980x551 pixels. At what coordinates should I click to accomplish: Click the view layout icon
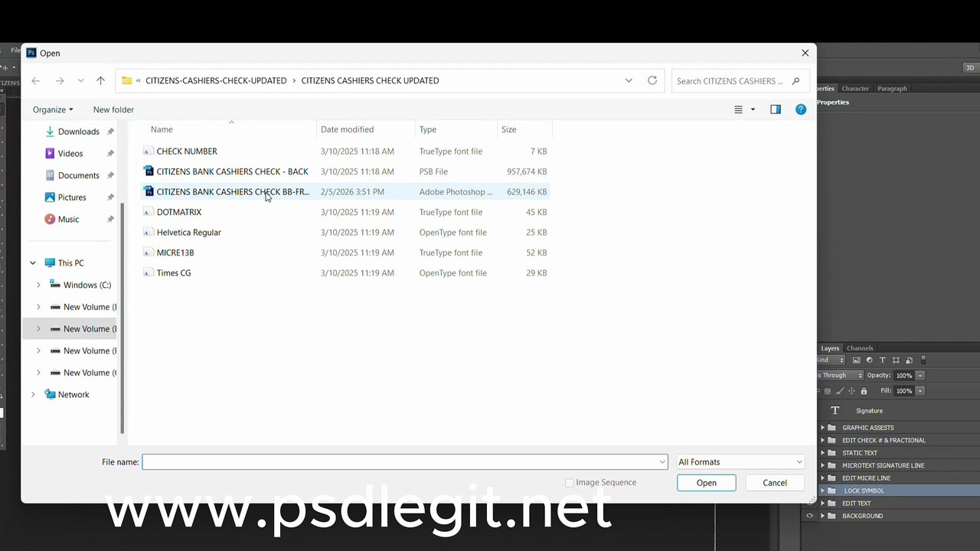click(738, 109)
